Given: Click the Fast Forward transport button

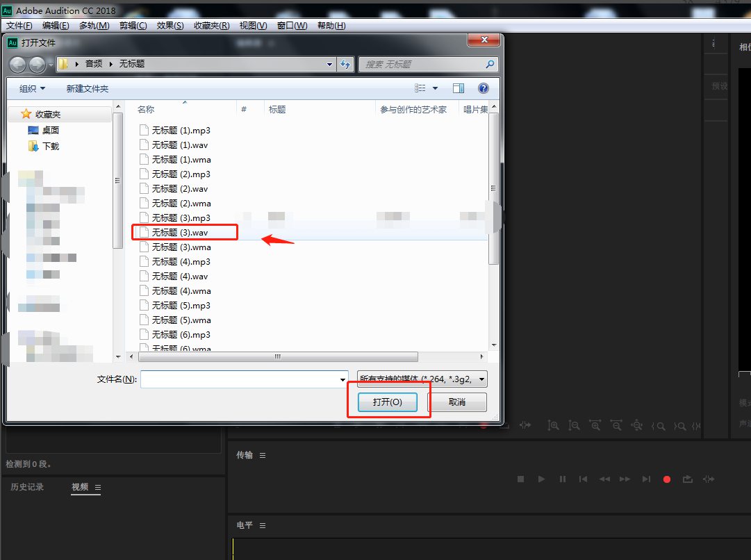Looking at the screenshot, I should point(625,479).
